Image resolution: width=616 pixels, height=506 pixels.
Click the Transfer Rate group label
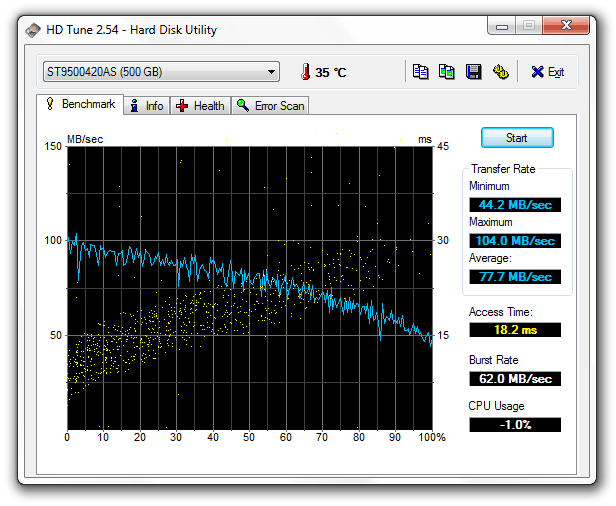(x=503, y=169)
